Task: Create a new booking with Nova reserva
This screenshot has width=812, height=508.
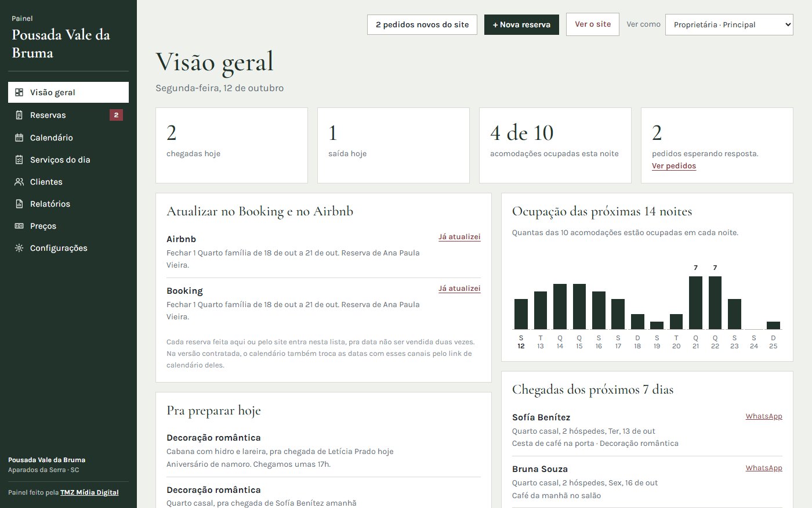Action: (x=521, y=24)
